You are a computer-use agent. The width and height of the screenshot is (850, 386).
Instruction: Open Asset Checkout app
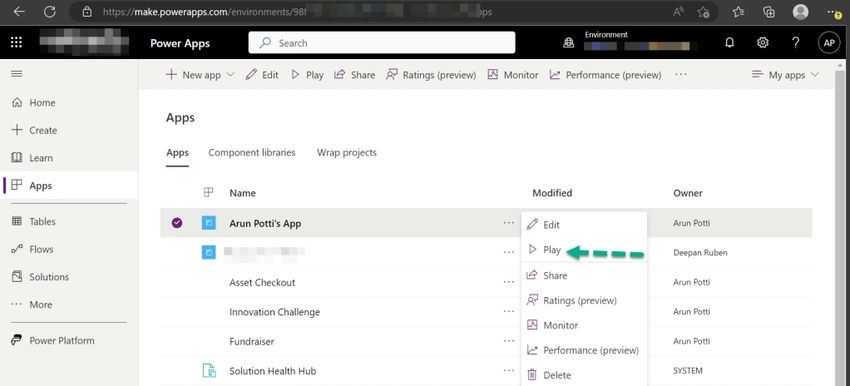262,282
